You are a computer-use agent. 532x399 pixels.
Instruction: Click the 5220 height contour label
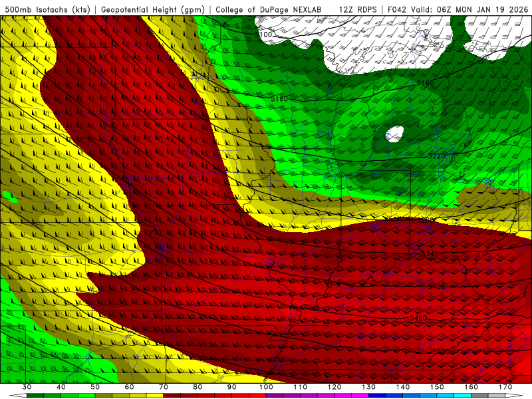tap(436, 156)
